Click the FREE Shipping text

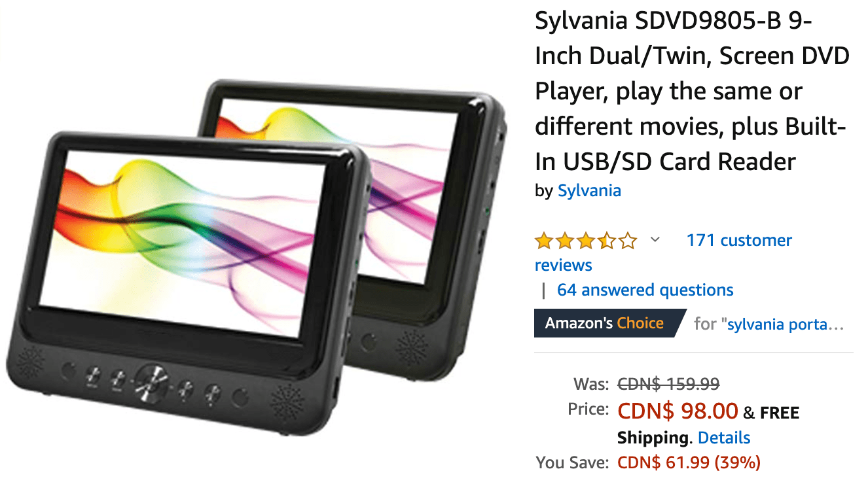pyautogui.click(x=708, y=424)
